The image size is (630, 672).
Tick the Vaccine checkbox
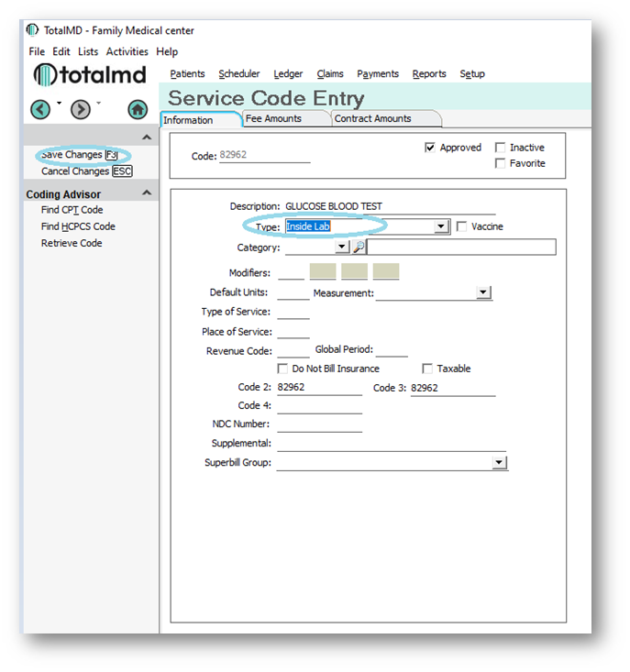pos(462,226)
